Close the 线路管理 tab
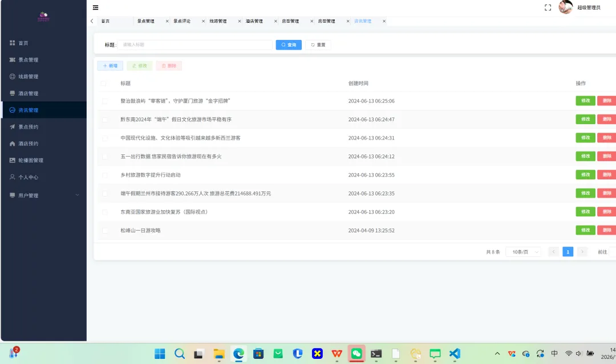 [x=239, y=21]
